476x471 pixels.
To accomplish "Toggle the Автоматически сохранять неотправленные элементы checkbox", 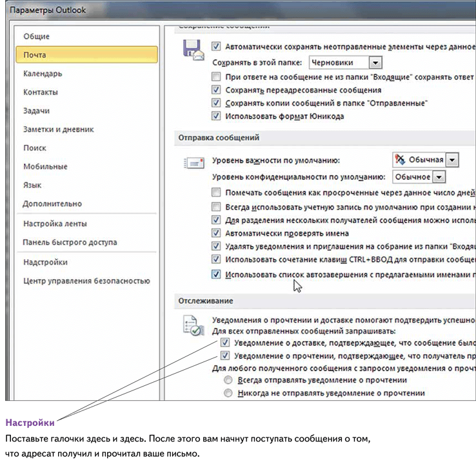I will coord(216,46).
